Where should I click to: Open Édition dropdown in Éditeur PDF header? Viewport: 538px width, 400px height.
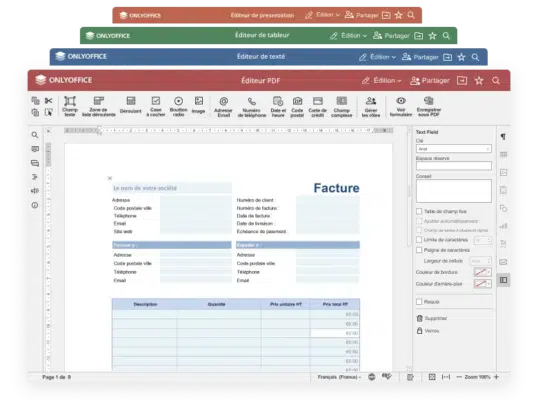pyautogui.click(x=382, y=81)
